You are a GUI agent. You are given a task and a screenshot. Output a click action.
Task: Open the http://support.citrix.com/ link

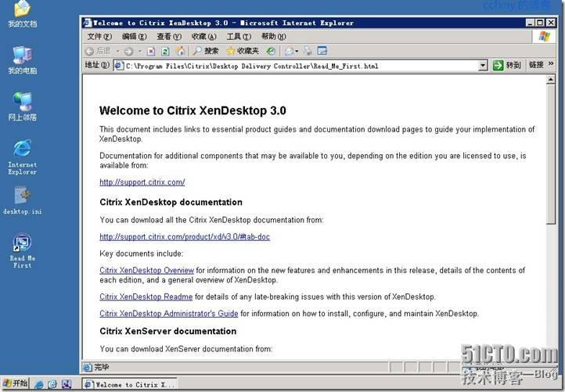(x=142, y=182)
